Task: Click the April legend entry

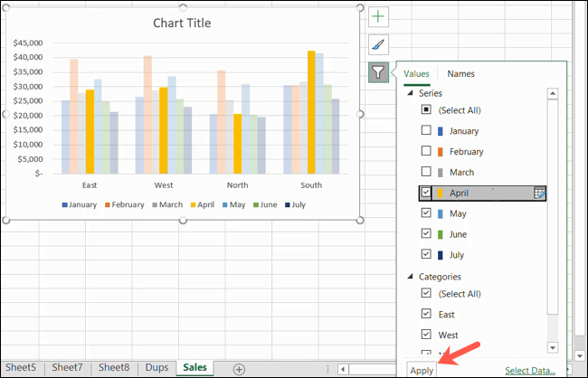Action: click(x=203, y=204)
